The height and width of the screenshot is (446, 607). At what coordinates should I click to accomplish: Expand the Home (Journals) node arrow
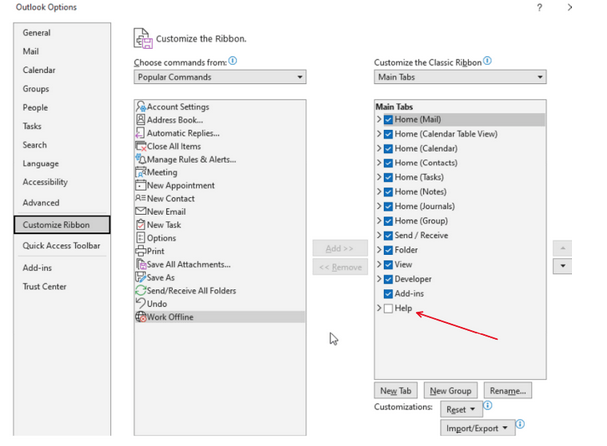(379, 206)
